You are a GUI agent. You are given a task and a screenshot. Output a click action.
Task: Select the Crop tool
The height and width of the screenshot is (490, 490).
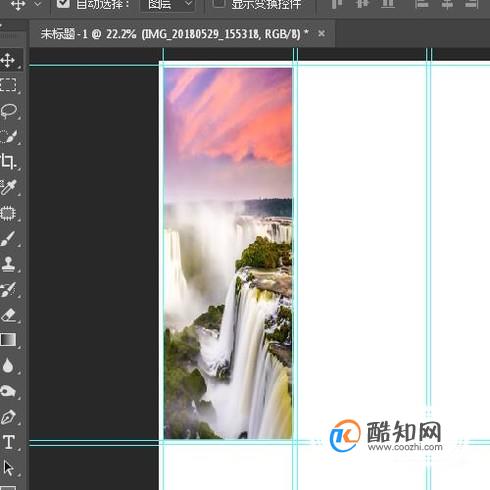(8, 162)
